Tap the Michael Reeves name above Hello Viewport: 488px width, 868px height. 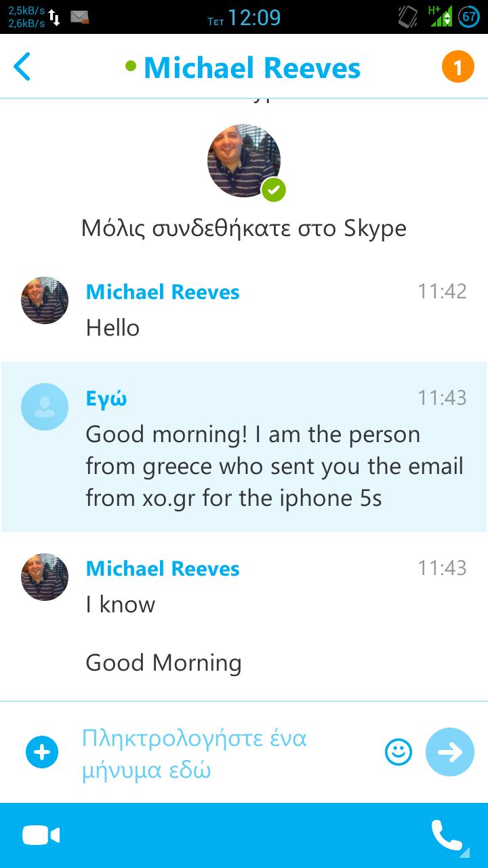[163, 292]
